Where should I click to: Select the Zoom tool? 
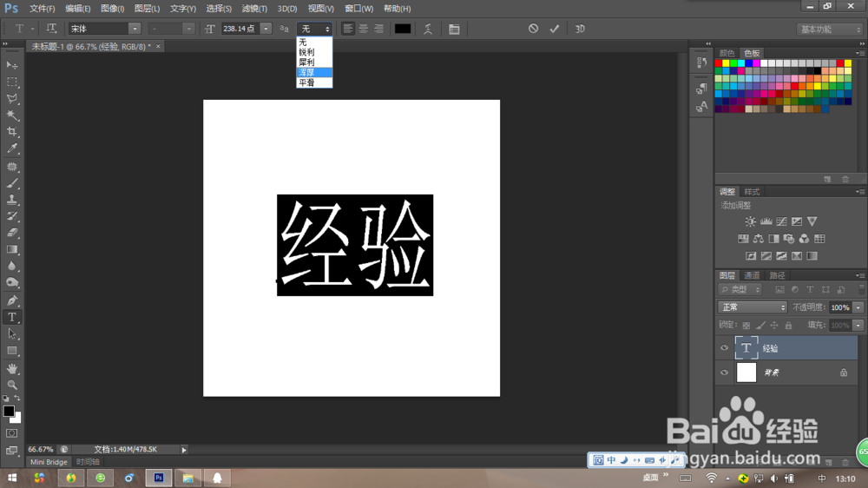[11, 385]
